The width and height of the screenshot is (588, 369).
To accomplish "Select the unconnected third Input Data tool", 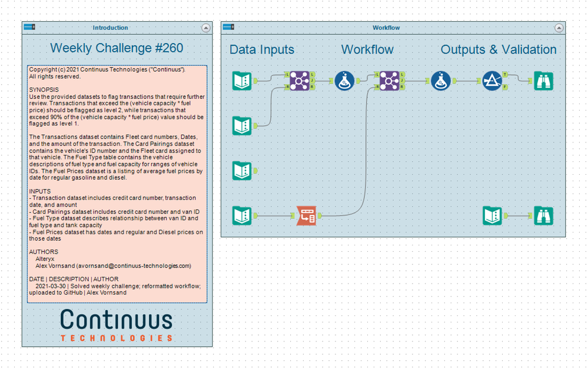I will pyautogui.click(x=242, y=169).
